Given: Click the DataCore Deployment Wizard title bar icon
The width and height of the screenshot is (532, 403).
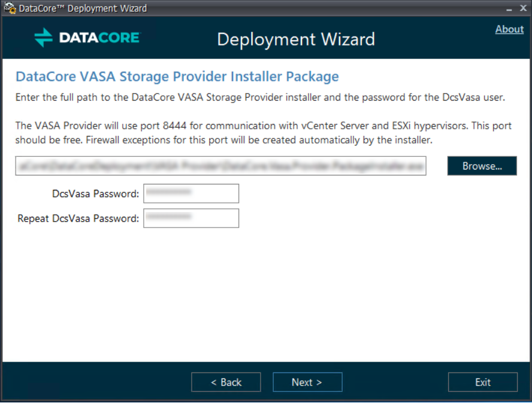Looking at the screenshot, I should [10, 8].
